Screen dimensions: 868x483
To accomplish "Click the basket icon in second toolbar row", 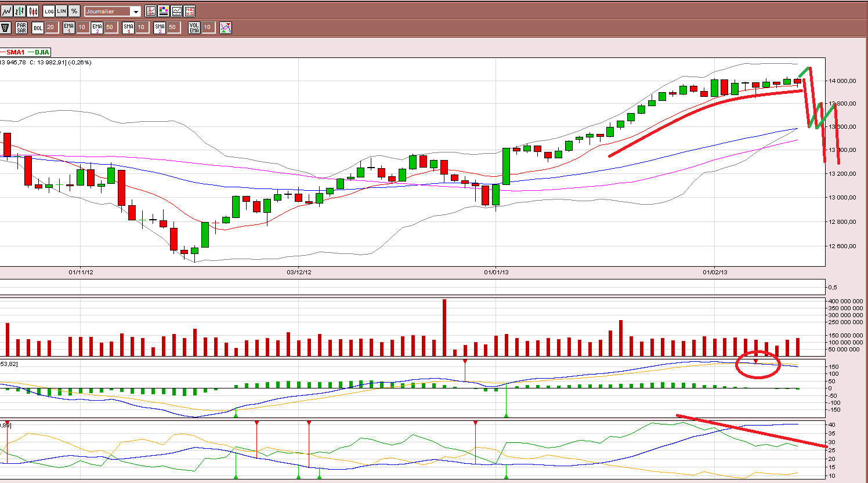I will (6, 27).
